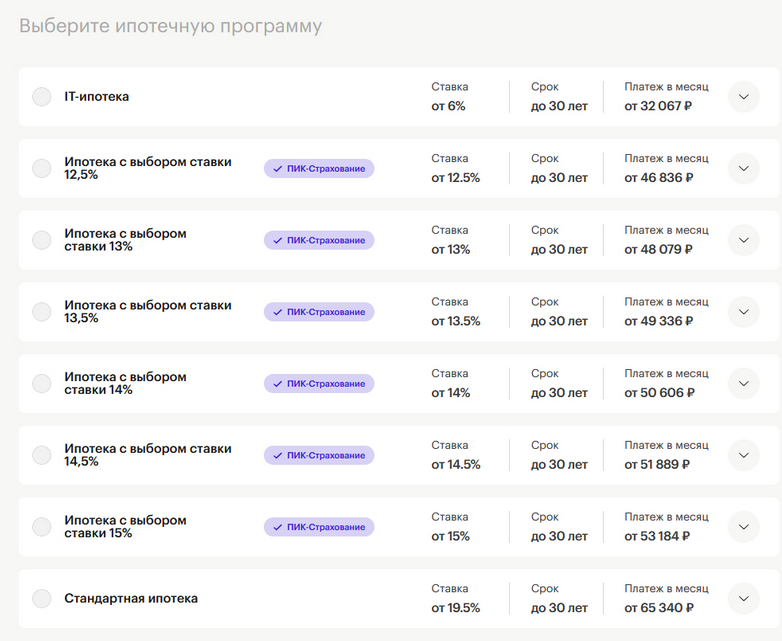Screen dimensions: 782x641
Task: Pick the Стандартная ипотека radio button
Action: click(42, 599)
